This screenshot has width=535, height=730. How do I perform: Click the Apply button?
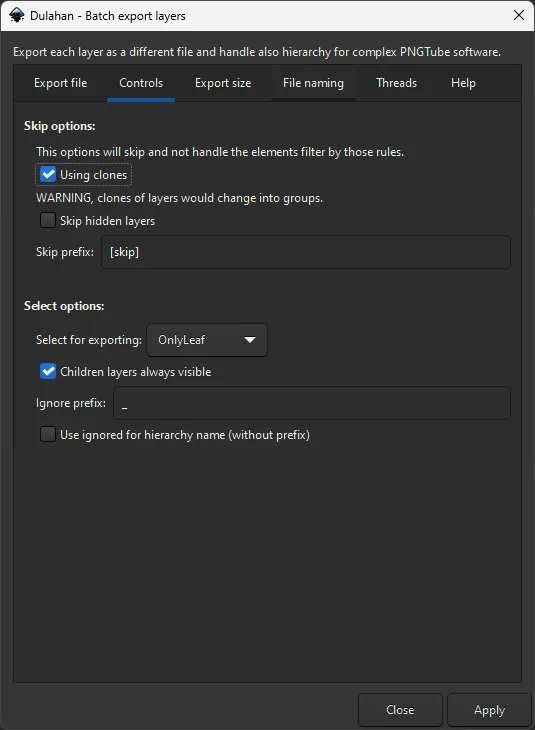[489, 710]
